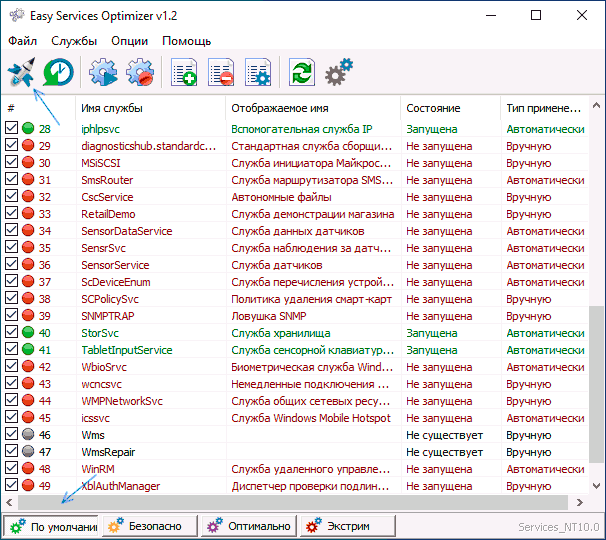Select the SmsRouter service name

point(107,180)
